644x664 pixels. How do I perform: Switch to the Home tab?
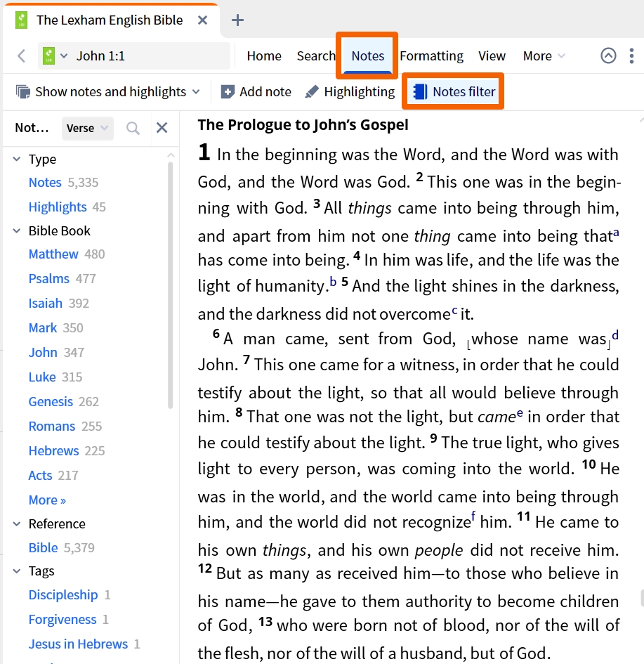264,56
